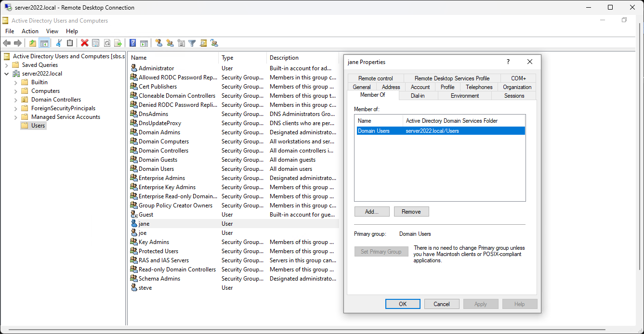This screenshot has height=334, width=644.
Task: Click the red Delete icon
Action: tap(85, 43)
